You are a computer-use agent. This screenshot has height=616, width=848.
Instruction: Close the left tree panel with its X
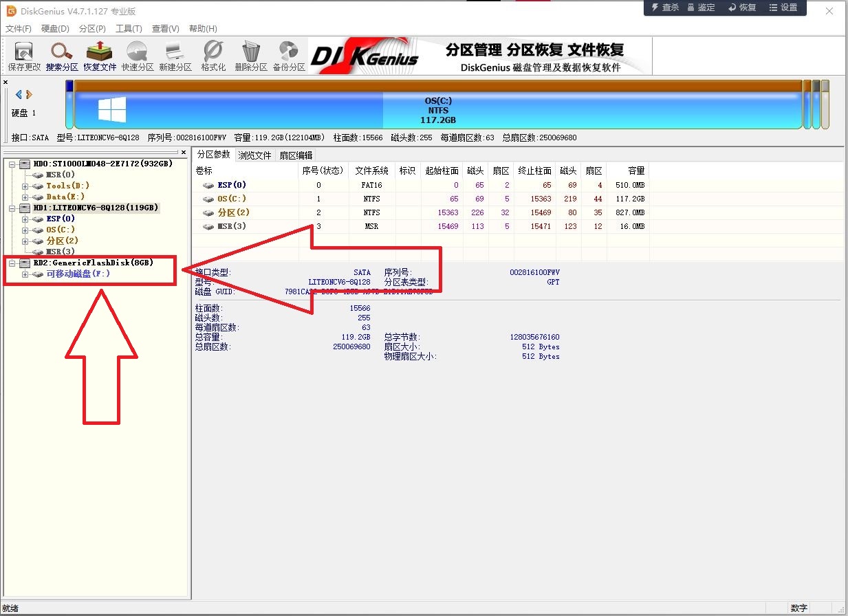click(184, 152)
